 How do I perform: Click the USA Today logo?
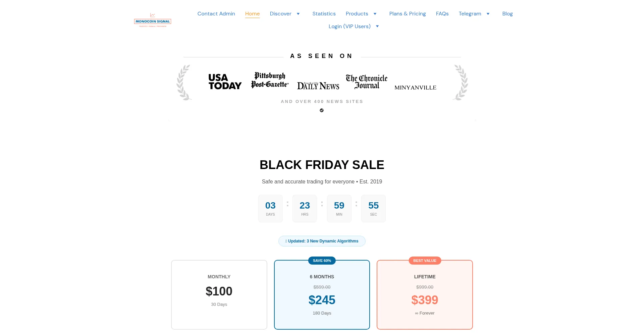(x=225, y=82)
